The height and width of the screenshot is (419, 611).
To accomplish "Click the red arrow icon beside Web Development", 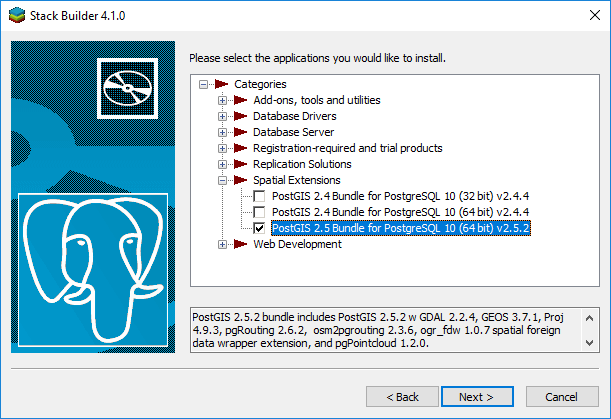I will click(x=240, y=244).
